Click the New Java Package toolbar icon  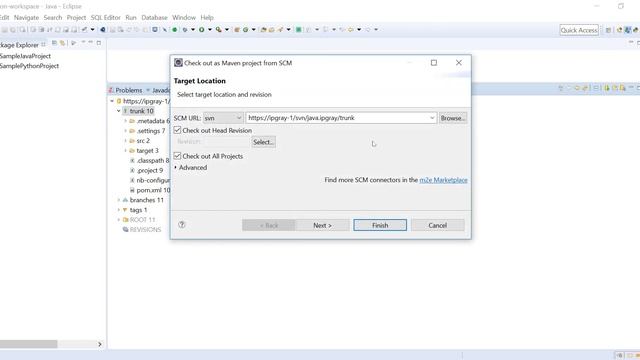tap(236, 29)
